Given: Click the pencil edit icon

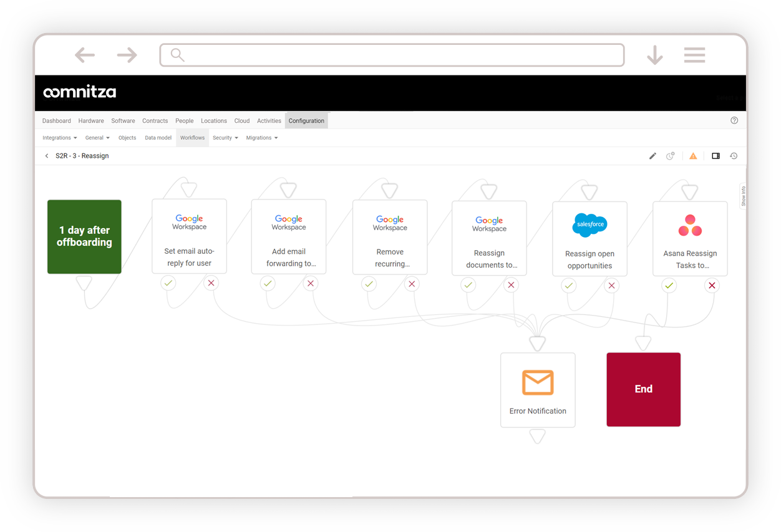Looking at the screenshot, I should coord(652,156).
